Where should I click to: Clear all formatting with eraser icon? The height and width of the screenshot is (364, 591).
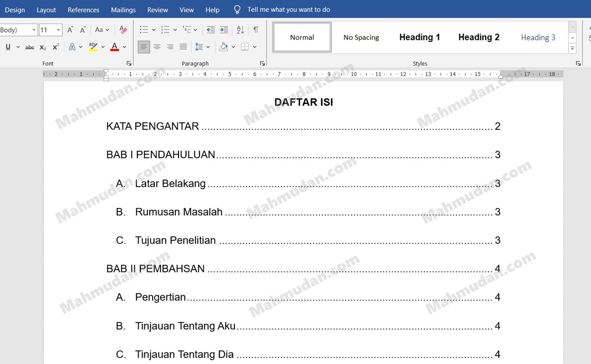click(123, 30)
